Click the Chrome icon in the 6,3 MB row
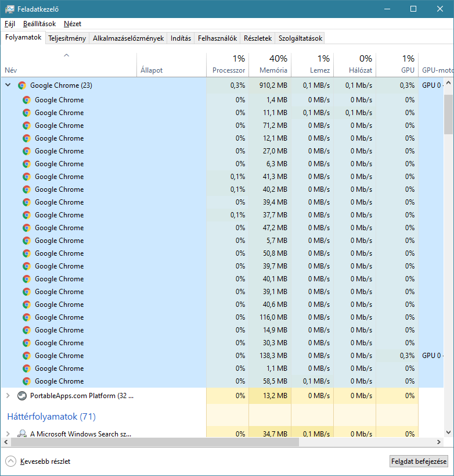This screenshot has height=476, width=454. pyautogui.click(x=27, y=164)
